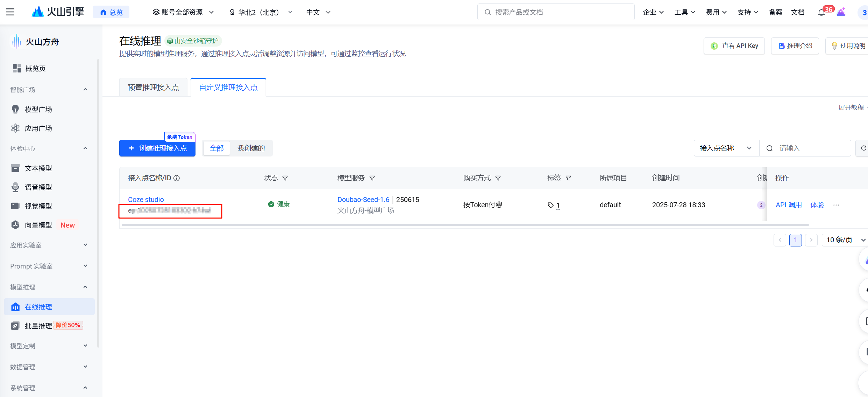Click the info icon beside 接入点名称/ID

point(177,178)
